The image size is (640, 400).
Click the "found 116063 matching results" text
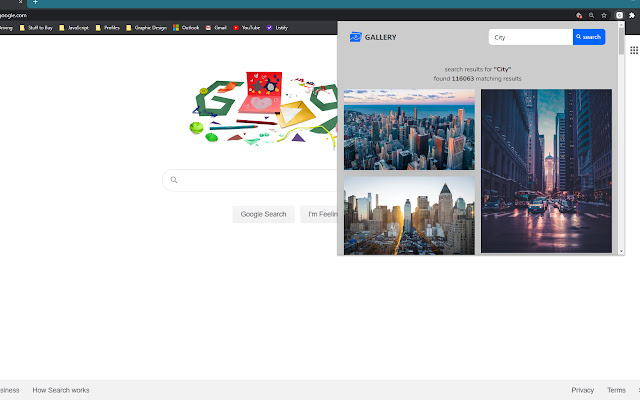click(478, 79)
